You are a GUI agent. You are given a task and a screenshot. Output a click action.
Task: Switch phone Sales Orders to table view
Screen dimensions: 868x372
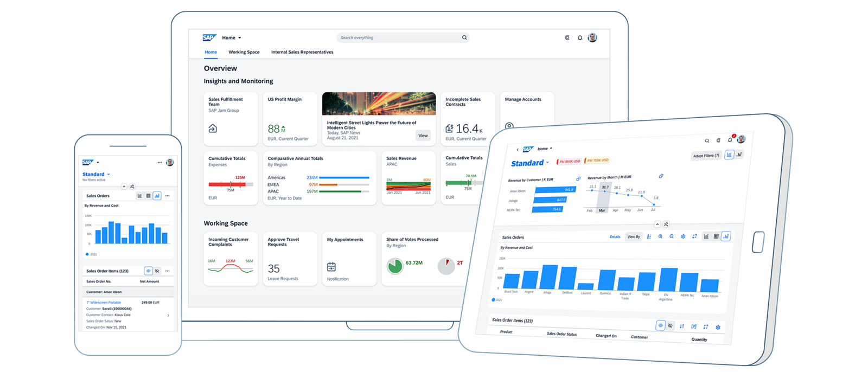pyautogui.click(x=148, y=196)
